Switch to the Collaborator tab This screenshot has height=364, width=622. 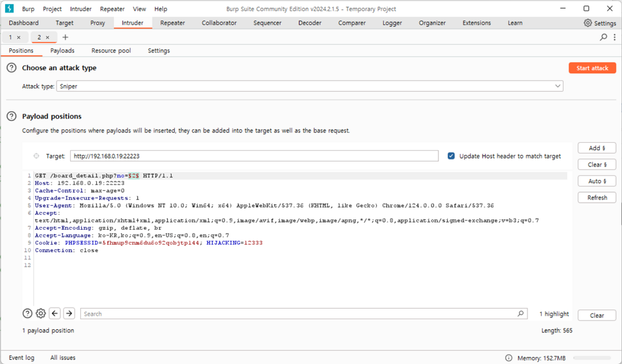(219, 23)
